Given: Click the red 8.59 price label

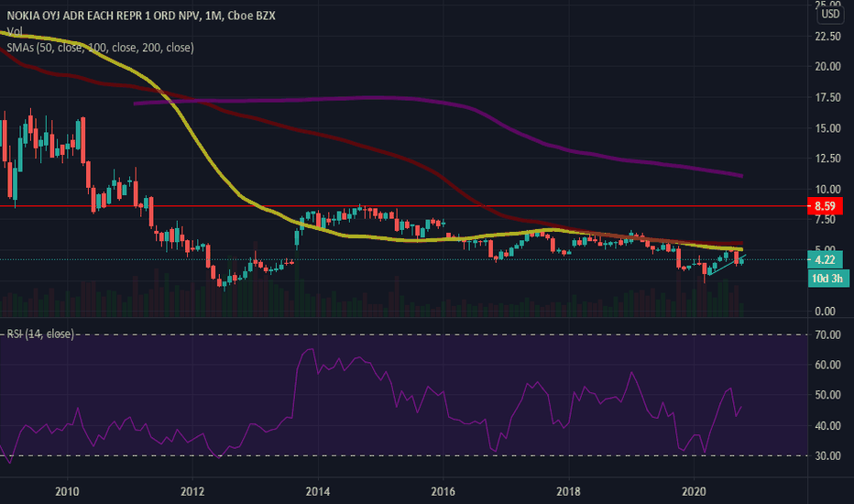Looking at the screenshot, I should [825, 206].
